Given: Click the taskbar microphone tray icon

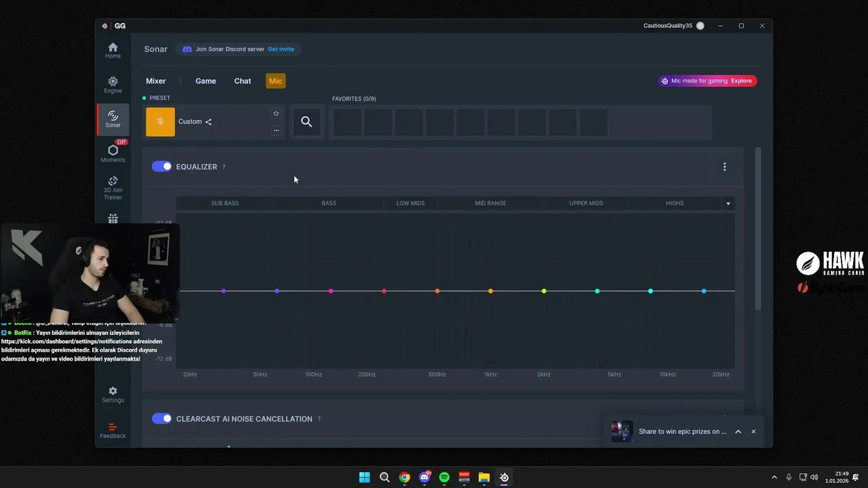Looking at the screenshot, I should point(789,477).
